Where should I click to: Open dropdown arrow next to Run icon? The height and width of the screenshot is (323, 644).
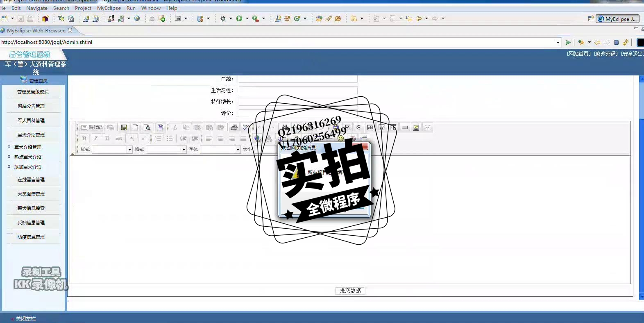pos(247,18)
